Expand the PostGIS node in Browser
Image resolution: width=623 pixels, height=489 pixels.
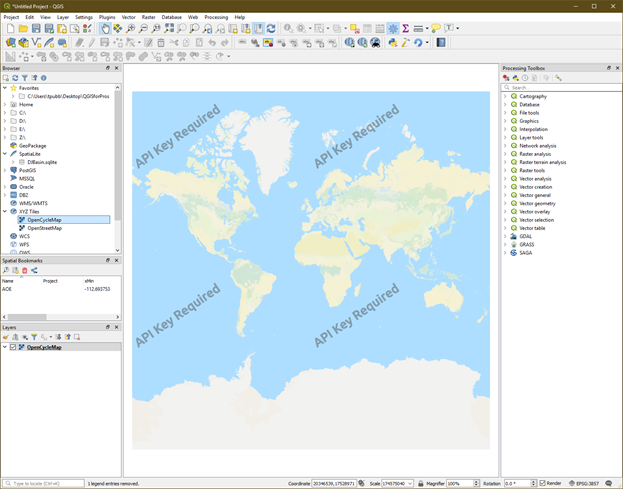[5, 170]
